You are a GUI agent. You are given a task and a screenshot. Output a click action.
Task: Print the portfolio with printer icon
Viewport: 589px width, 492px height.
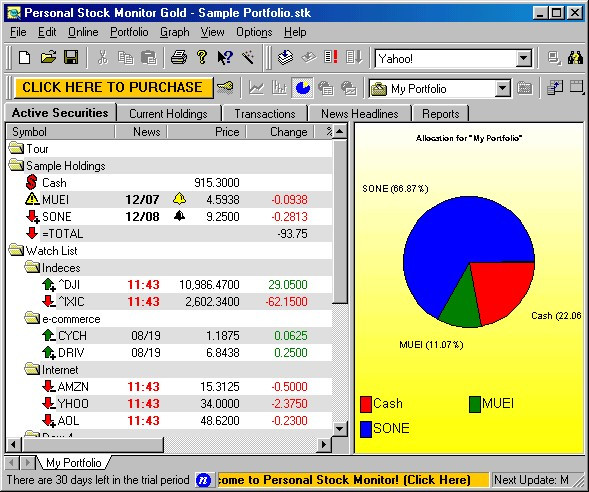pos(179,58)
